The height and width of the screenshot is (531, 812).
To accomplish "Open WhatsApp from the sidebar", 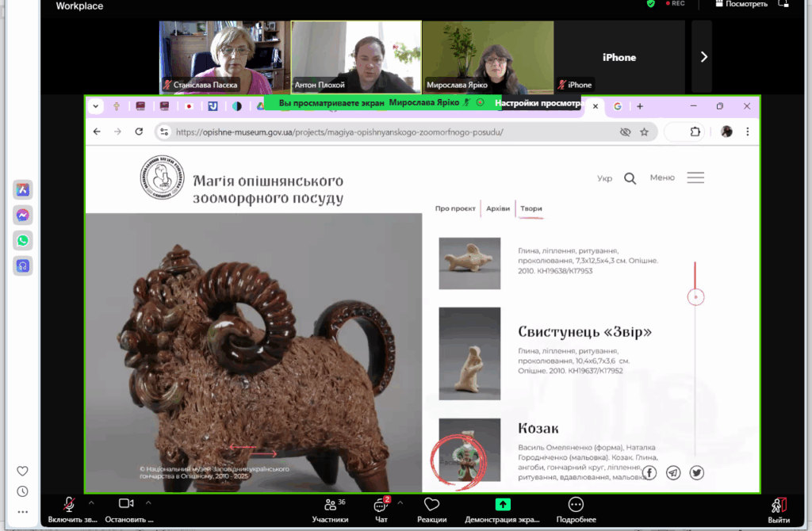I will pyautogui.click(x=23, y=240).
